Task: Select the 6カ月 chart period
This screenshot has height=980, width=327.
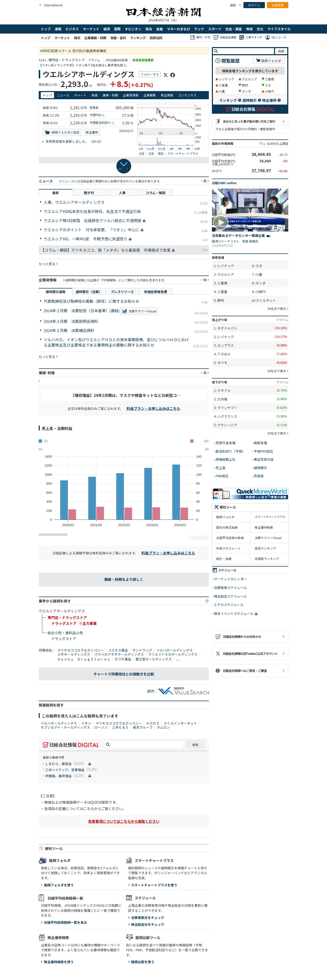Action: (162, 149)
